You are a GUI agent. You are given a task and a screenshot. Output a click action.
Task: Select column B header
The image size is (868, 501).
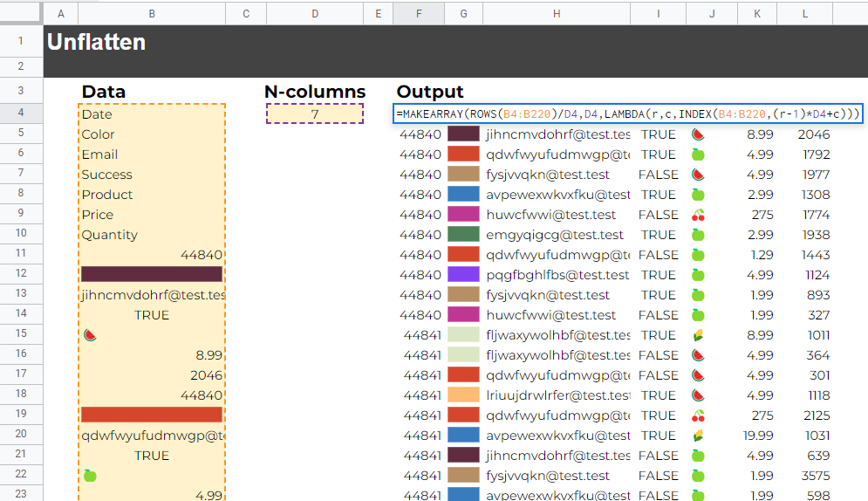tap(152, 14)
